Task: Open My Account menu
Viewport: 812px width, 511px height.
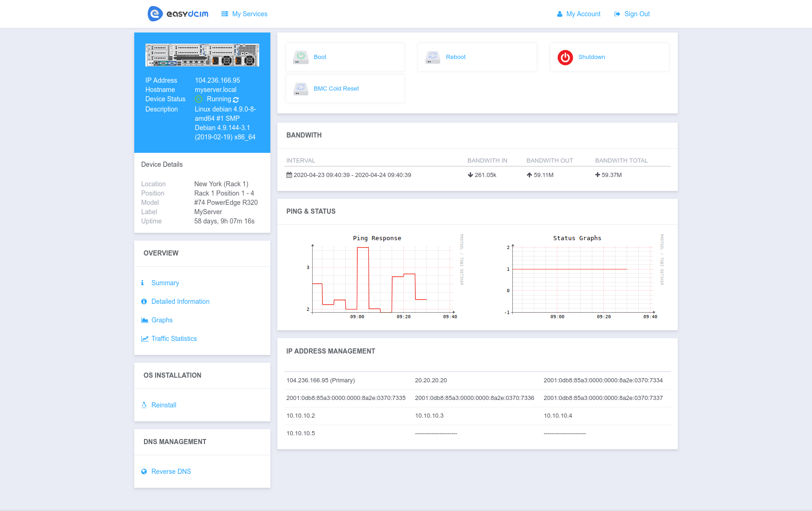Action: click(x=579, y=14)
